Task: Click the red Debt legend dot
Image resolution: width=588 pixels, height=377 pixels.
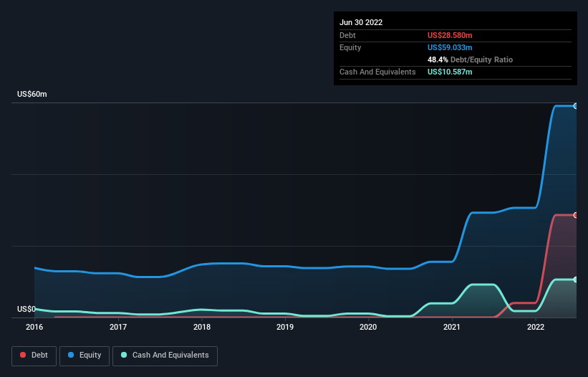Action: (x=23, y=355)
